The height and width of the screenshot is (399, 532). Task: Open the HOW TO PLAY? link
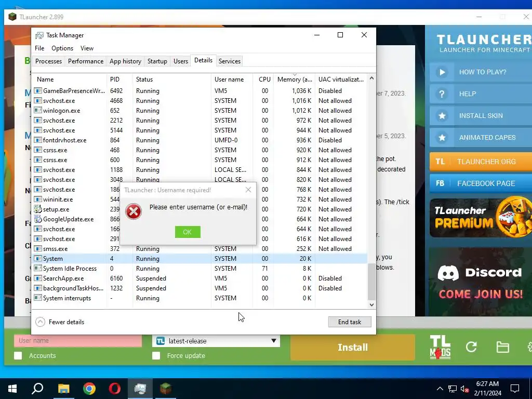(x=481, y=72)
